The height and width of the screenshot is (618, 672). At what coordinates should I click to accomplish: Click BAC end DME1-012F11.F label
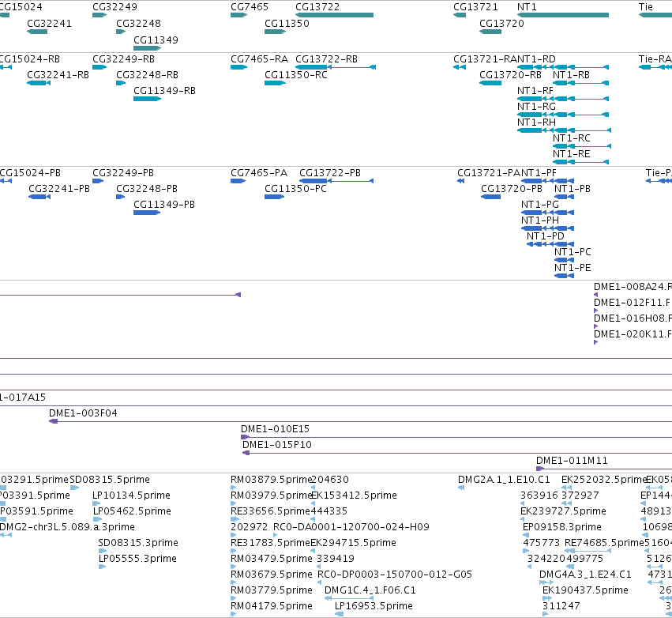pyautogui.click(x=633, y=303)
